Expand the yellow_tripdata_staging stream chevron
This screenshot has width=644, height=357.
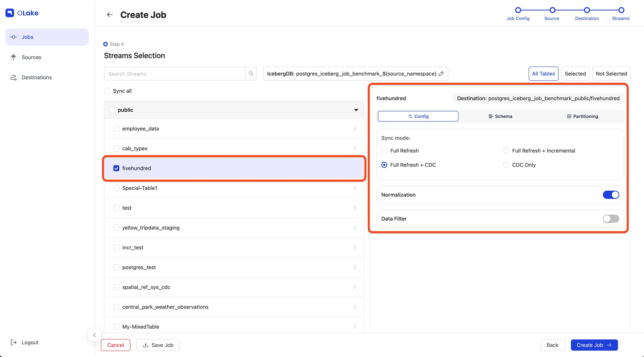355,228
